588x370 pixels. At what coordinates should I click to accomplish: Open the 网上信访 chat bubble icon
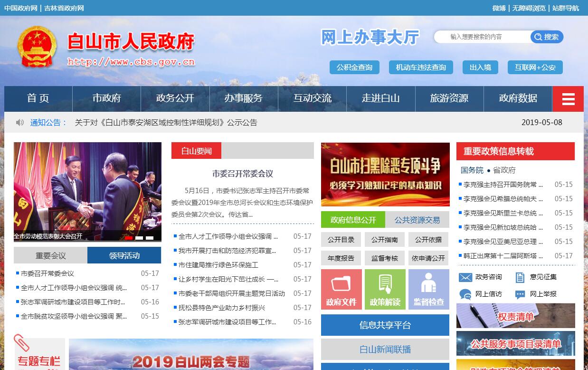[465, 294]
